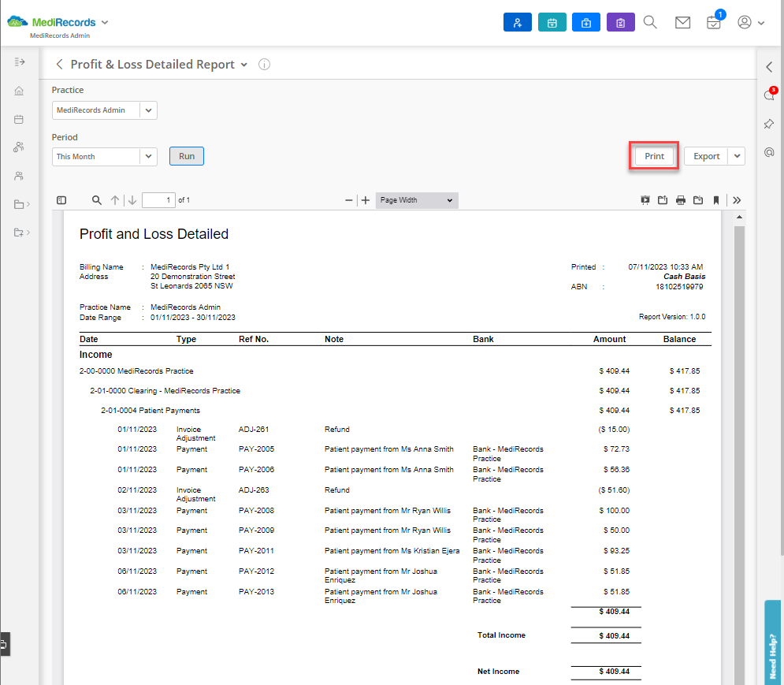
Task: Click the ABN number 18102519979
Action: coord(679,287)
